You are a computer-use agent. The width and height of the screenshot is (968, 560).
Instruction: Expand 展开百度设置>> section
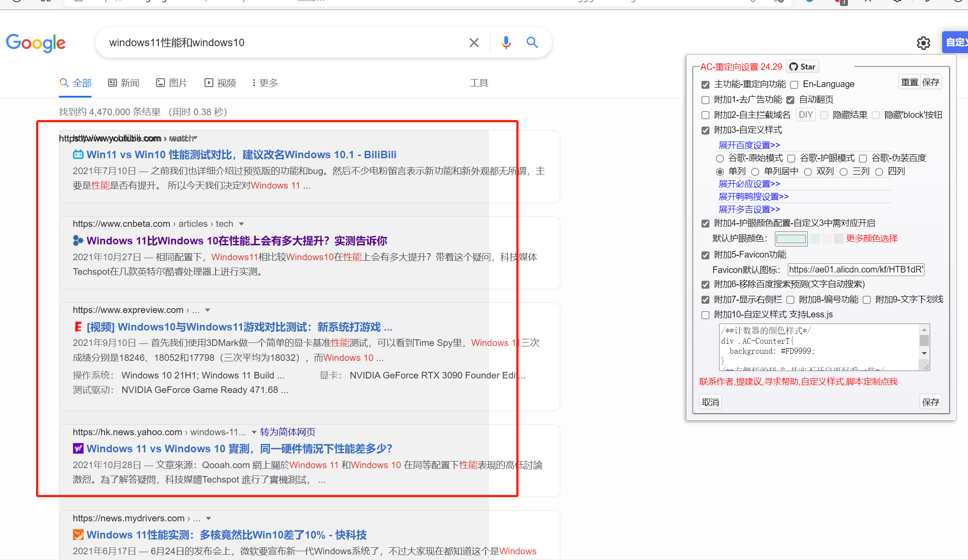(x=749, y=145)
